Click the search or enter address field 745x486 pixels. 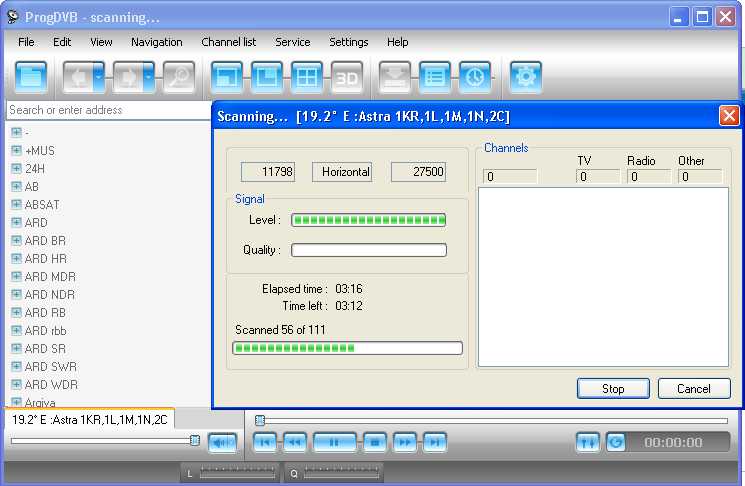tap(109, 110)
